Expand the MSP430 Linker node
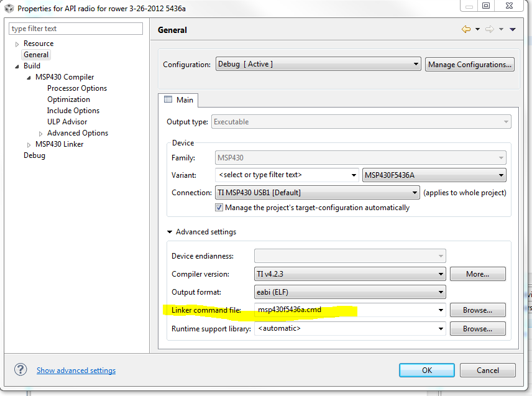 (x=29, y=145)
